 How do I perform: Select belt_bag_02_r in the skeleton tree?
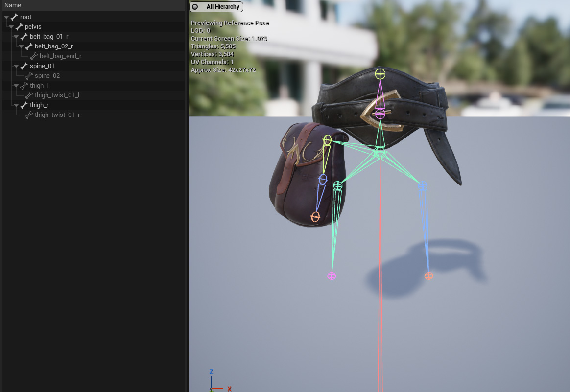pos(54,46)
